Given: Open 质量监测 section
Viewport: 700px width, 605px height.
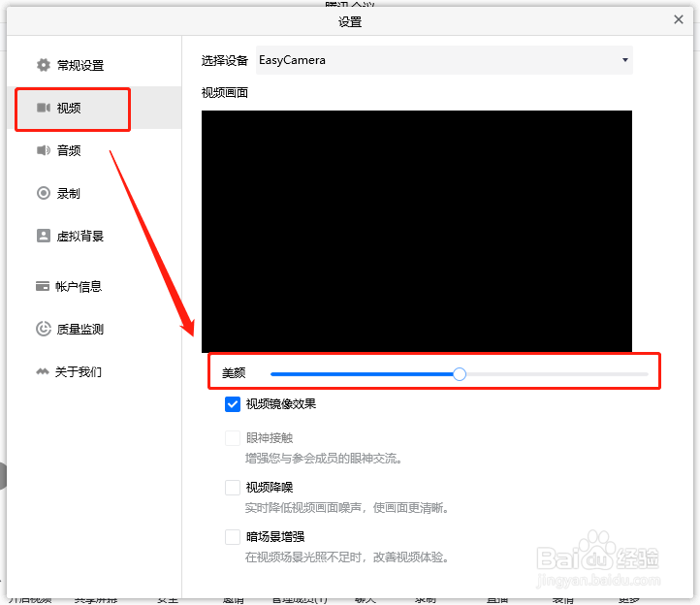Looking at the screenshot, I should 94,329.
